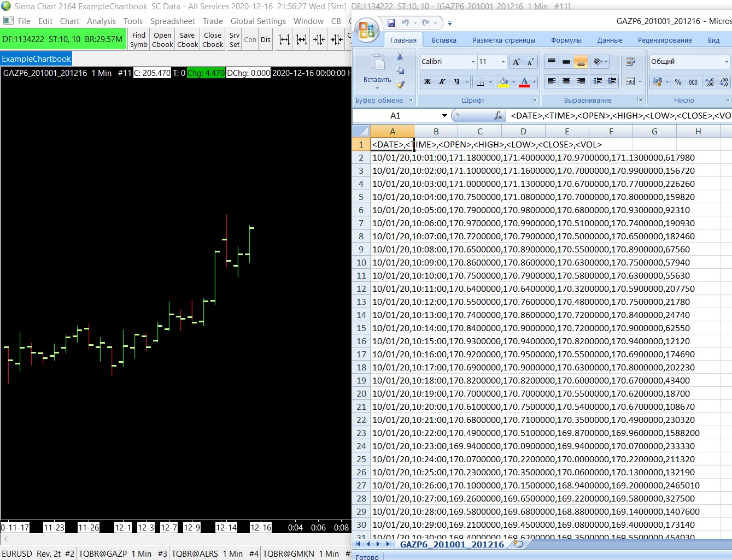732x560 pixels.
Task: Open the borders dropdown arrow
Action: tap(490, 82)
